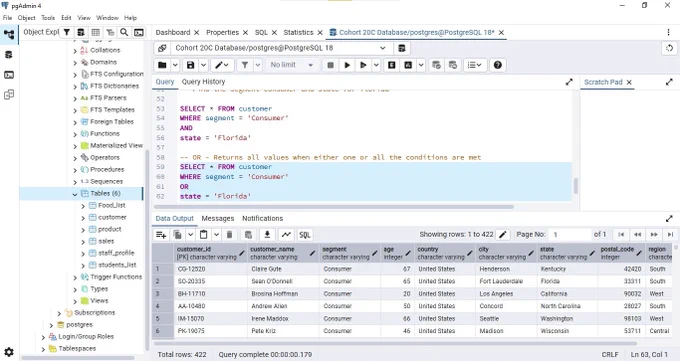Switch to the Dashboard tab

pyautogui.click(x=173, y=33)
